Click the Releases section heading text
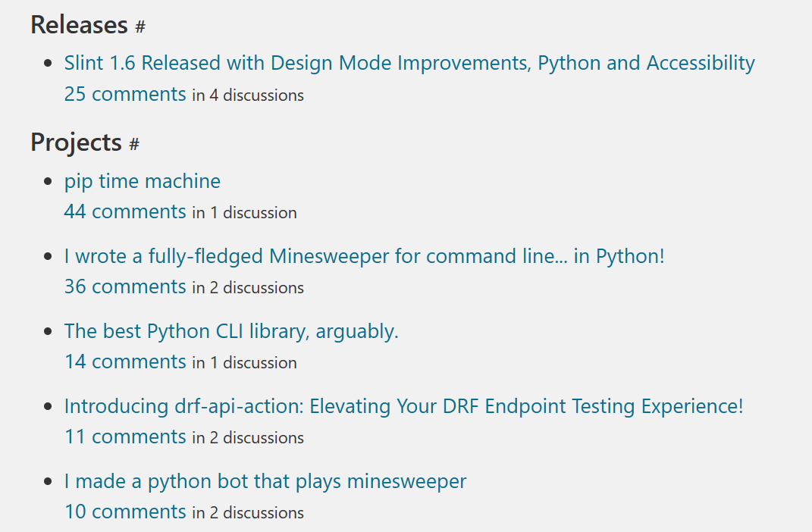Screen dimensions: 812x532 point(79,25)
